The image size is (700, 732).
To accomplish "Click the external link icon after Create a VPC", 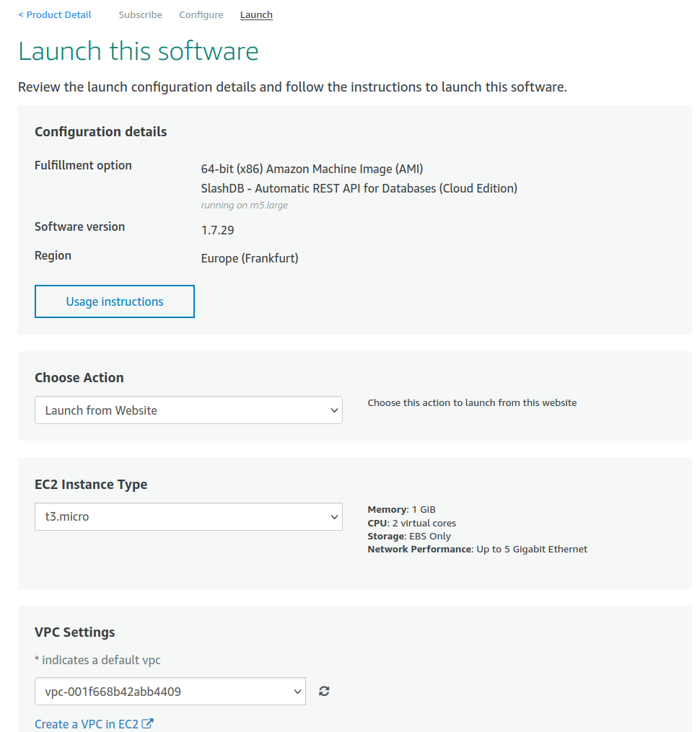I will [x=147, y=724].
